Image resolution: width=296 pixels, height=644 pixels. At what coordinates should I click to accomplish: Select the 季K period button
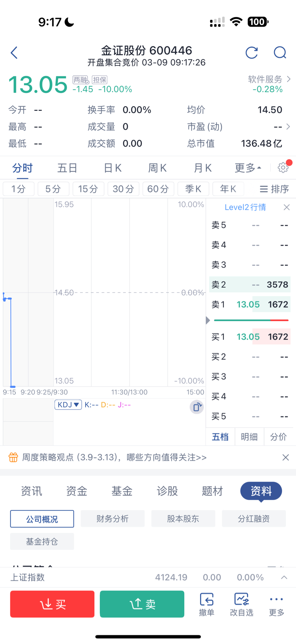(x=193, y=189)
